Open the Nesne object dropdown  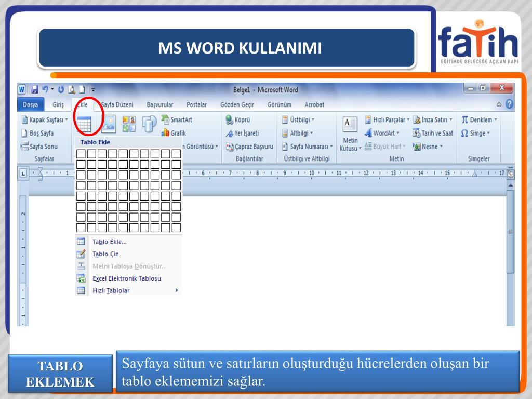point(428,147)
